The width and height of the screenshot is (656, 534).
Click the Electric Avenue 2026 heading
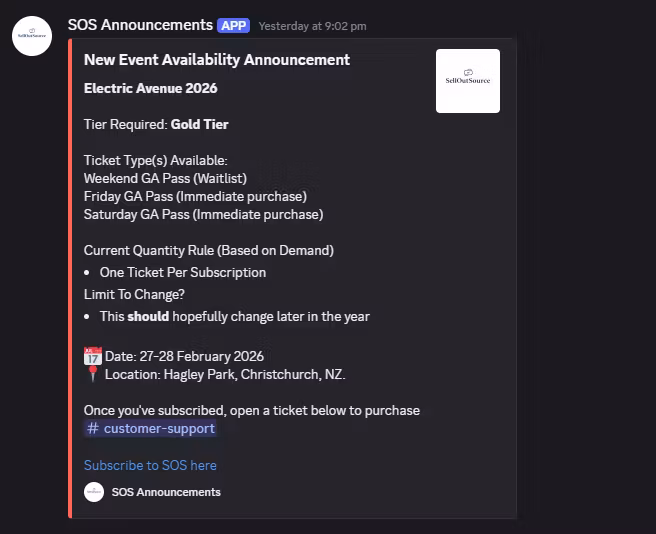(150, 88)
